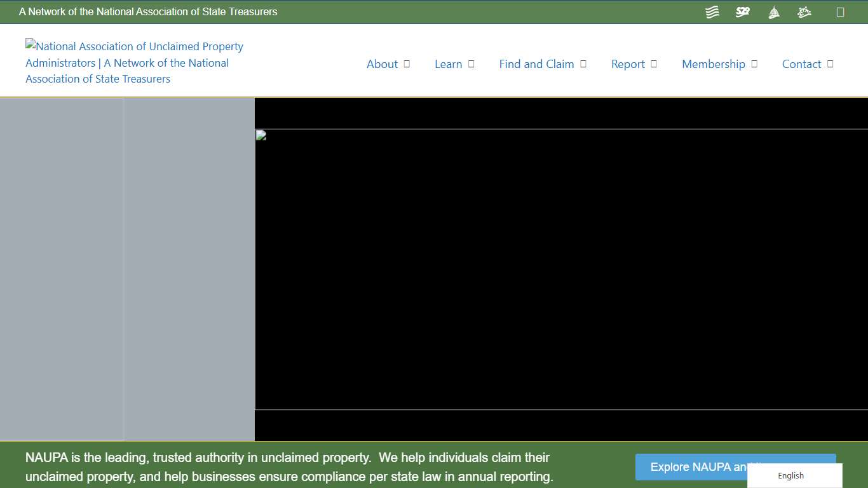Open the 529 College Savings network icon
Image resolution: width=868 pixels, height=488 pixels.
tap(742, 11)
